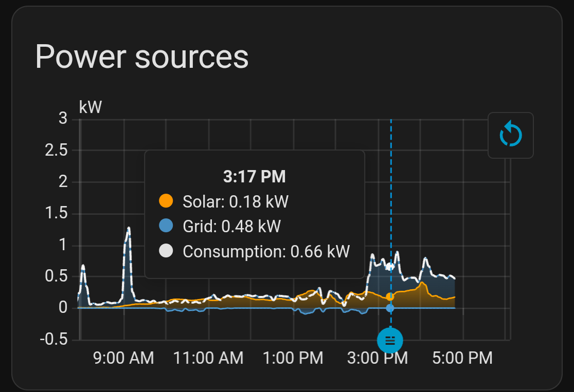Click the 9:00 AM time axis label
The width and height of the screenshot is (574, 392).
pos(123,358)
